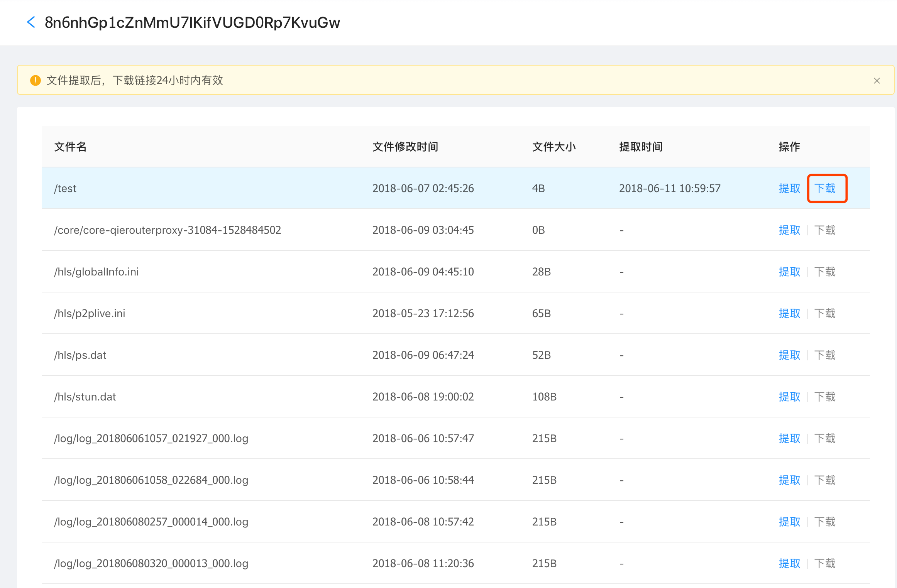This screenshot has width=897, height=588.
Task: Click 提取 for /hls/stun.dat
Action: (789, 397)
